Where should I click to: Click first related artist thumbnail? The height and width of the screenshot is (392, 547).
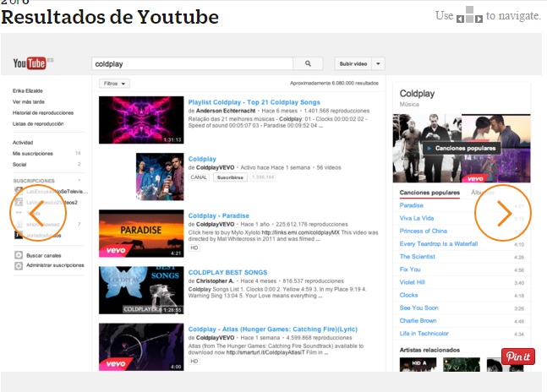[x=418, y=364]
